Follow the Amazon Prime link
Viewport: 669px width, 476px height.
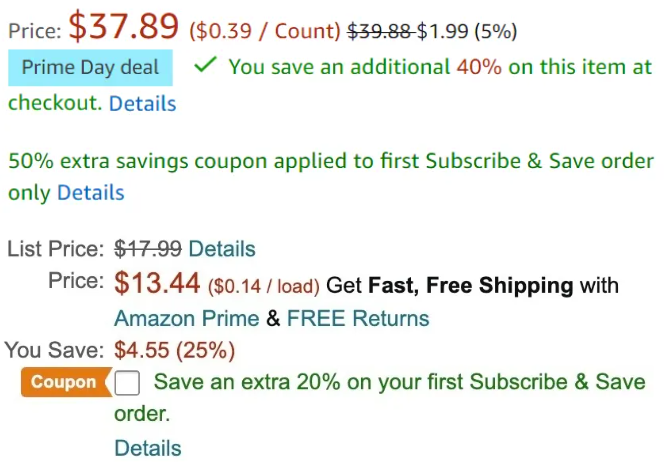point(186,318)
